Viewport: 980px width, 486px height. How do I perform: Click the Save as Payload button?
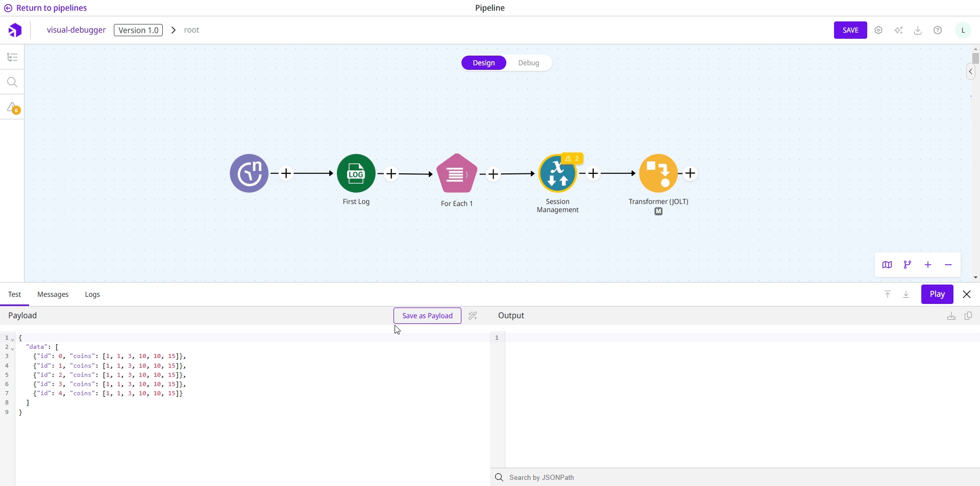[427, 316]
